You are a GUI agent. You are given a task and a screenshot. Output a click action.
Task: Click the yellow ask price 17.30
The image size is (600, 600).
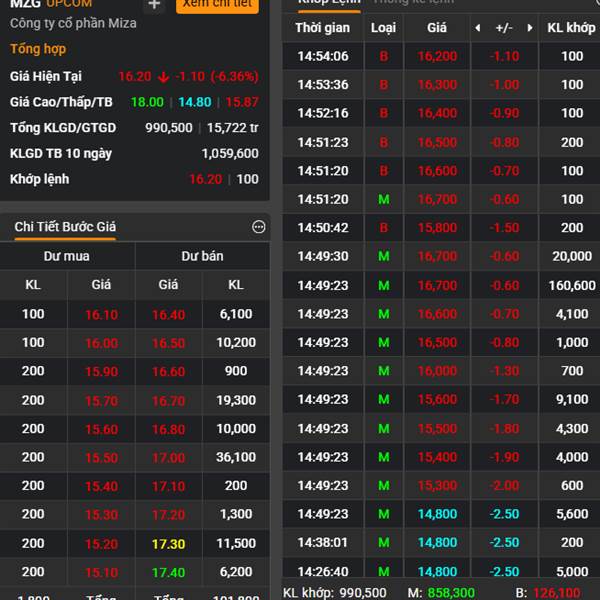pyautogui.click(x=168, y=544)
